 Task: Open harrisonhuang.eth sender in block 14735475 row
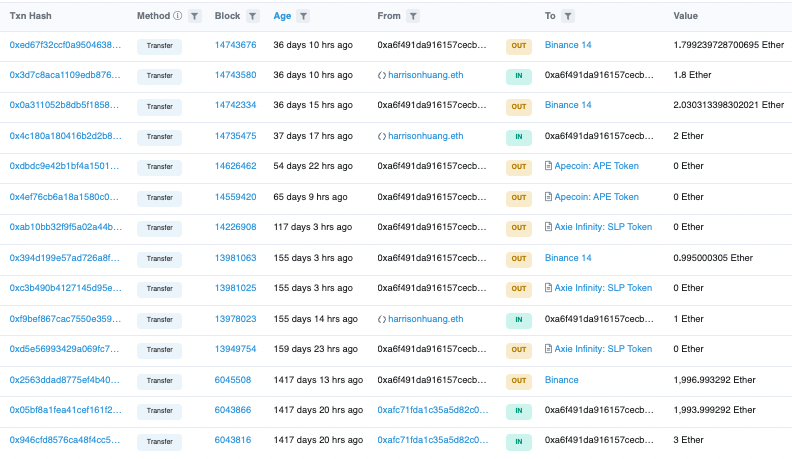click(x=426, y=136)
